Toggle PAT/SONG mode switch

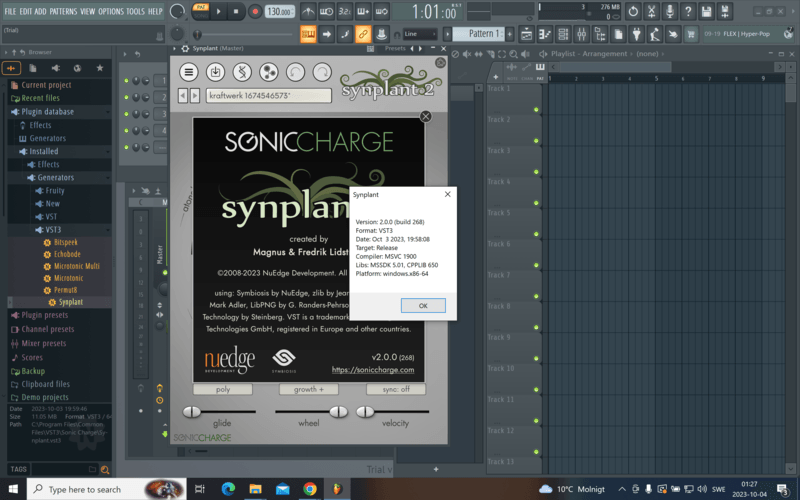click(201, 11)
